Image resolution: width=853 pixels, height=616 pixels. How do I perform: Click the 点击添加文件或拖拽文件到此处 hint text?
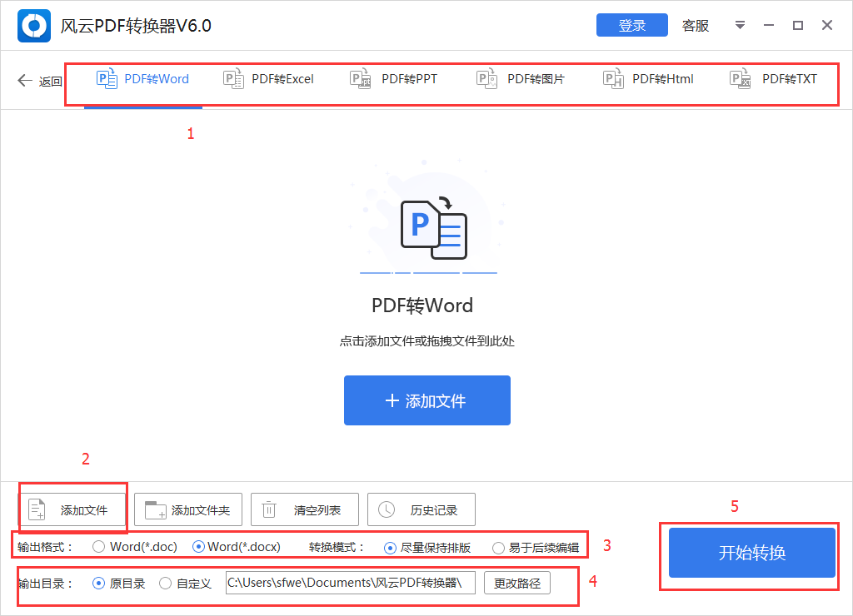coord(427,341)
